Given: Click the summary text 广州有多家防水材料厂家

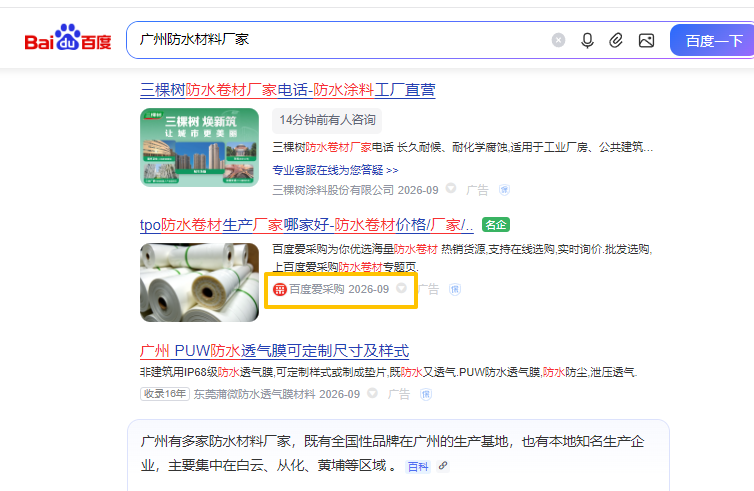Looking at the screenshot, I should point(215,441).
